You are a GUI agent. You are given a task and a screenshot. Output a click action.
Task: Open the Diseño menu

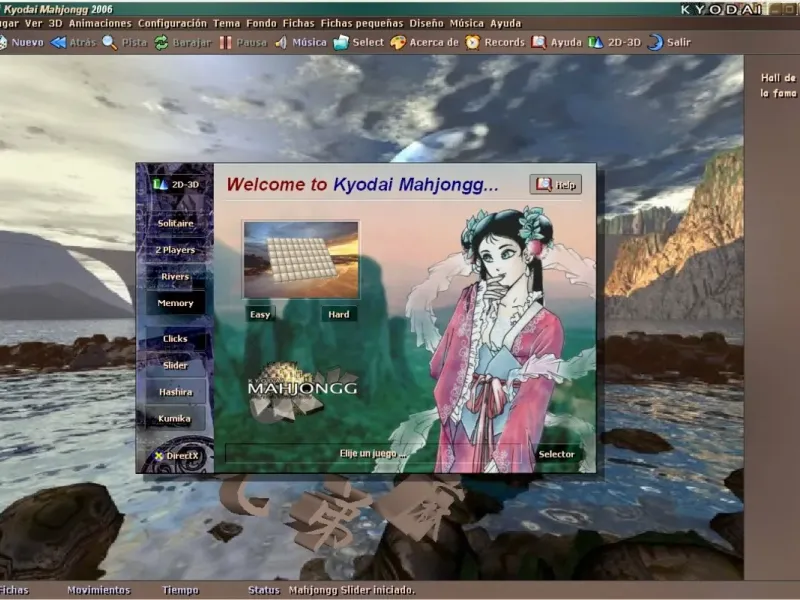(427, 23)
